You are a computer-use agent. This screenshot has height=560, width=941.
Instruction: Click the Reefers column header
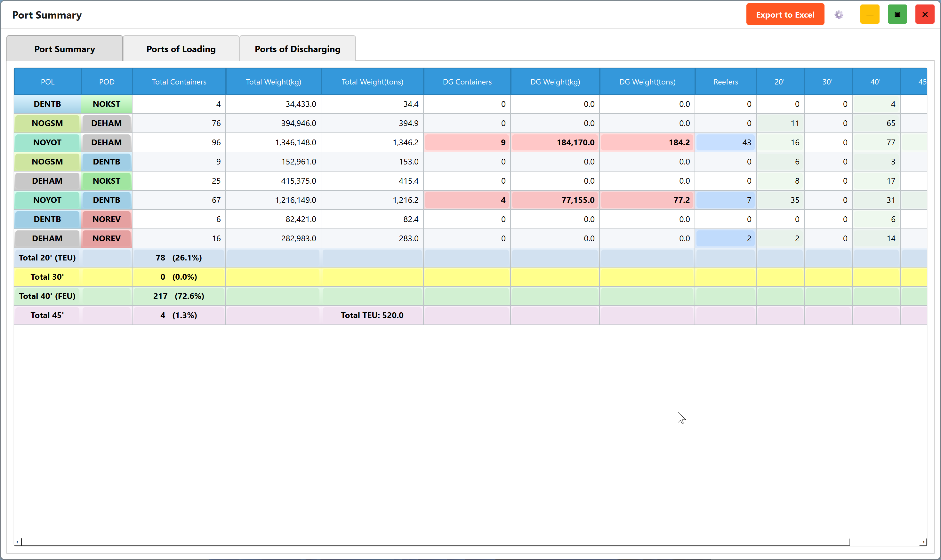pyautogui.click(x=726, y=82)
